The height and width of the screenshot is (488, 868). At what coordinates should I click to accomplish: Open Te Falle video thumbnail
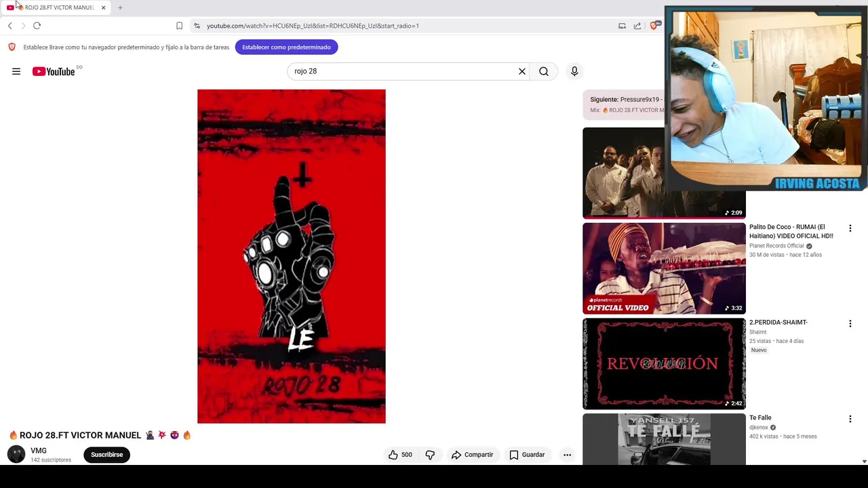[664, 439]
